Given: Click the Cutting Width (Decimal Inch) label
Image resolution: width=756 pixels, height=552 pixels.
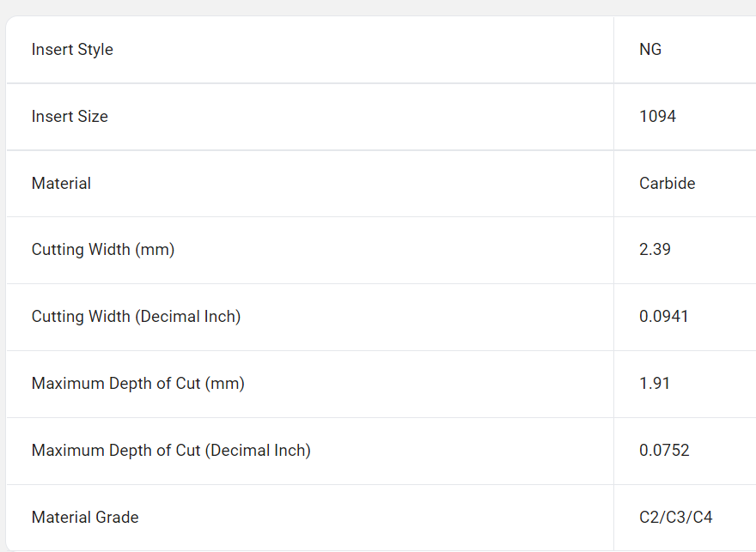Looking at the screenshot, I should pos(136,317).
